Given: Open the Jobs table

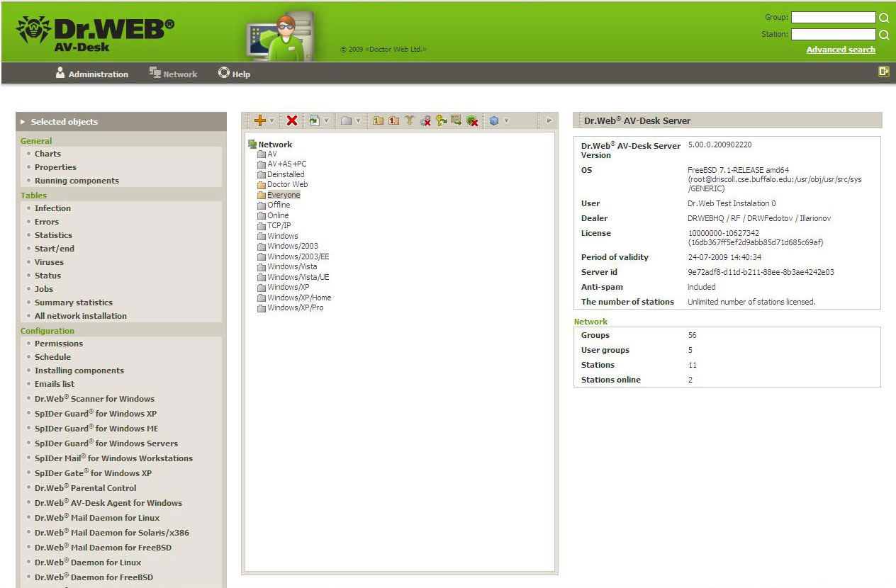Looking at the screenshot, I should [44, 289].
